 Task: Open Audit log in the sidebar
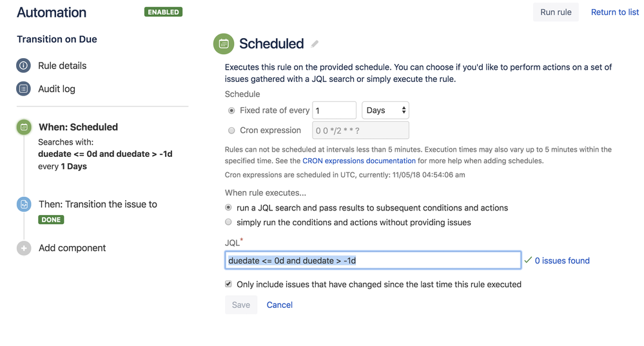pyautogui.click(x=57, y=89)
